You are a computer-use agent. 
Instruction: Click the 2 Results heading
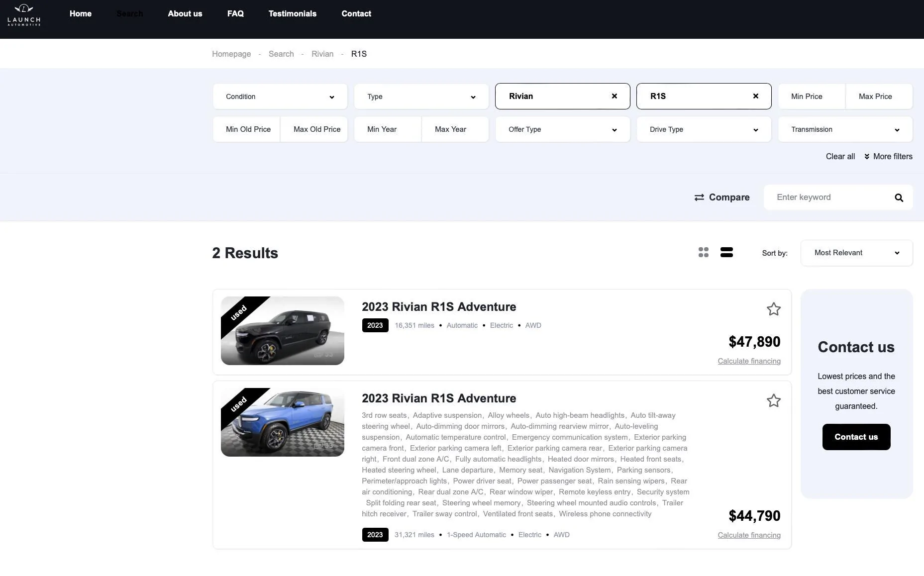click(x=245, y=253)
